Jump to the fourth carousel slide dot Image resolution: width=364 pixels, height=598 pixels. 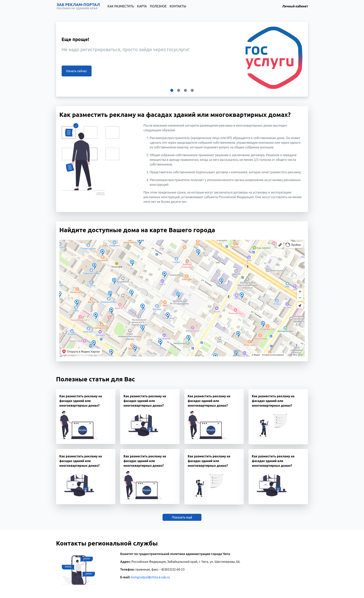pyautogui.click(x=192, y=90)
